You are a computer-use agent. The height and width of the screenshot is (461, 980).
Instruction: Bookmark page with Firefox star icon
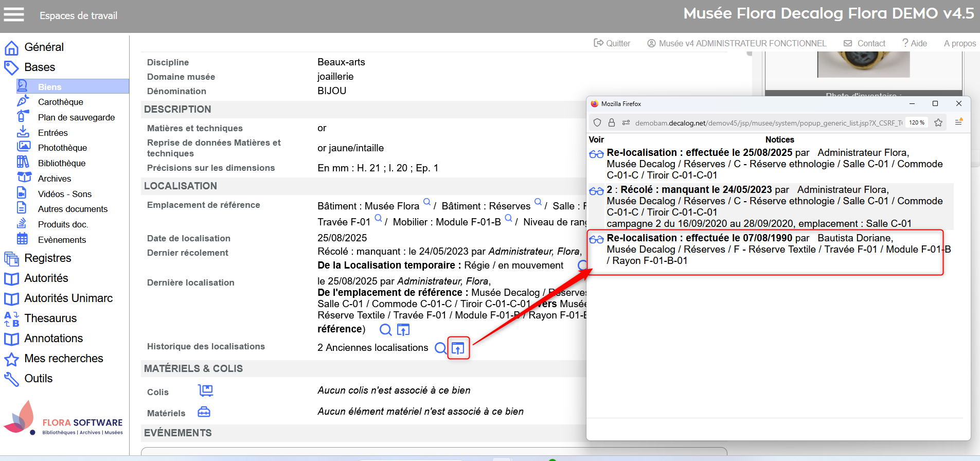[x=938, y=122]
